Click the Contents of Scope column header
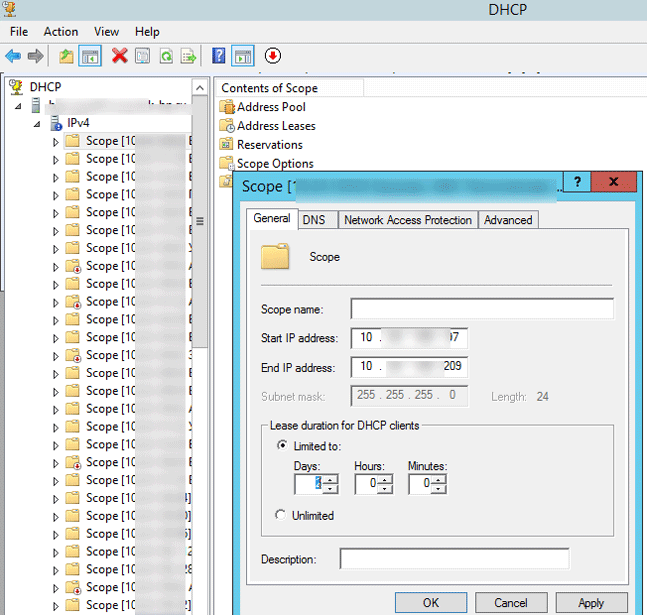This screenshot has width=651, height=615. (290, 88)
